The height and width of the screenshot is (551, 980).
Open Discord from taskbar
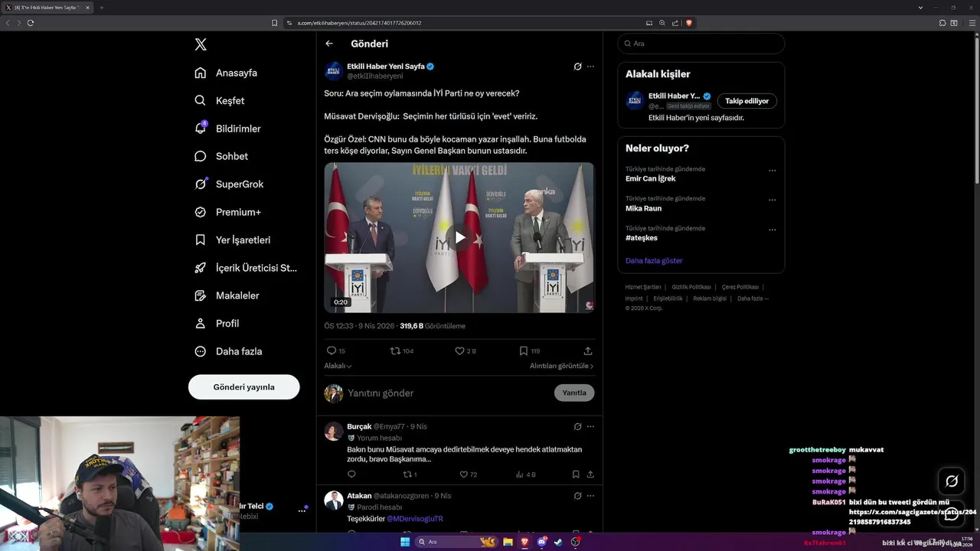pyautogui.click(x=541, y=542)
